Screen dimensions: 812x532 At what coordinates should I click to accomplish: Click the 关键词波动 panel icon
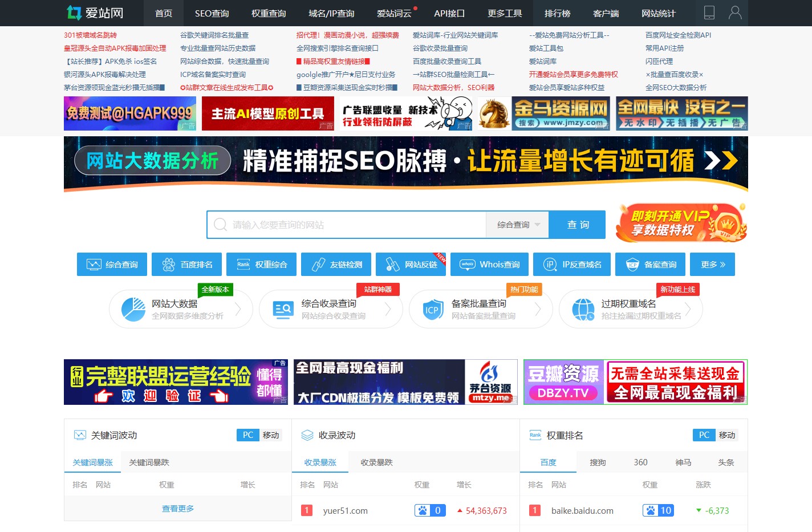point(79,435)
